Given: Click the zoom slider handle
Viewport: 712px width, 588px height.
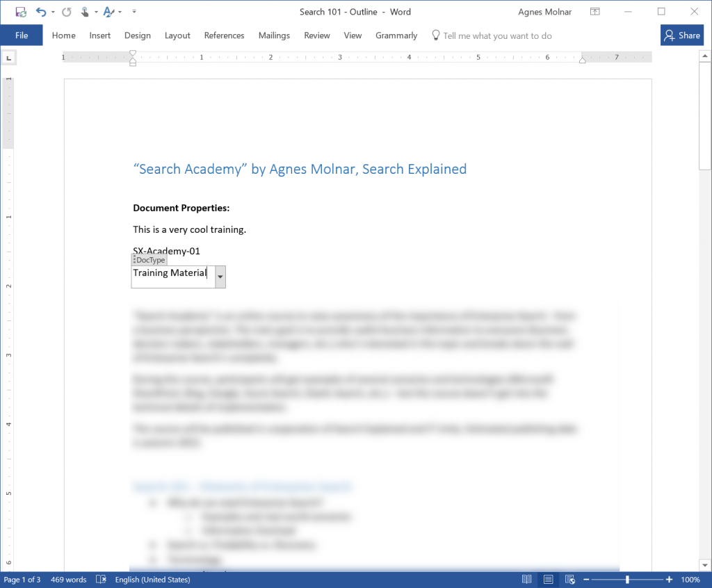Looking at the screenshot, I should (627, 580).
